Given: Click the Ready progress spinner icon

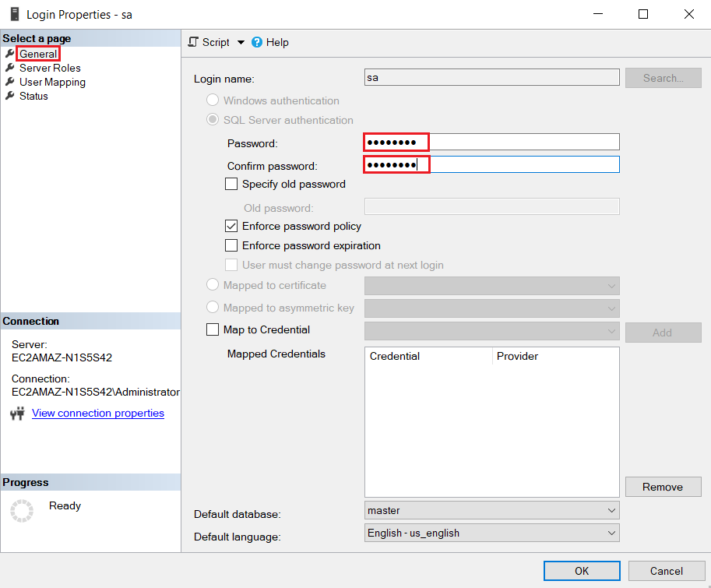Looking at the screenshot, I should click(21, 510).
